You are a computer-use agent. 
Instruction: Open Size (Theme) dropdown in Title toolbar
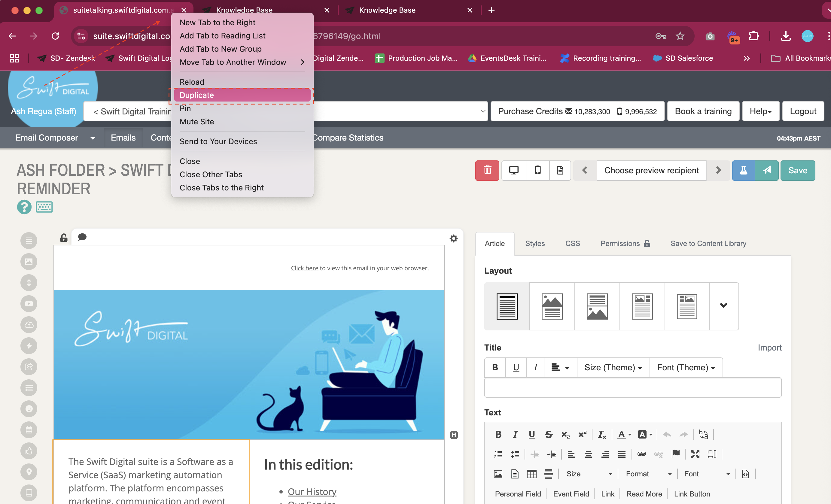click(613, 367)
